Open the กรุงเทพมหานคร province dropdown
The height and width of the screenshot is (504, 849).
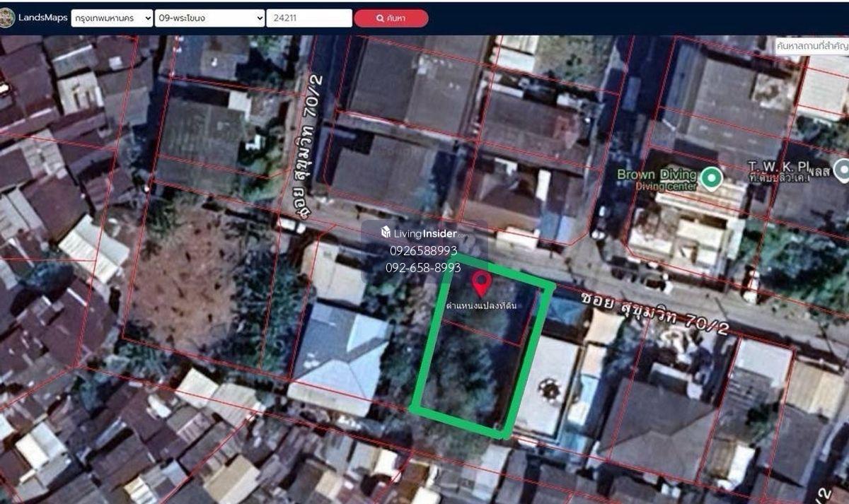tap(112, 18)
